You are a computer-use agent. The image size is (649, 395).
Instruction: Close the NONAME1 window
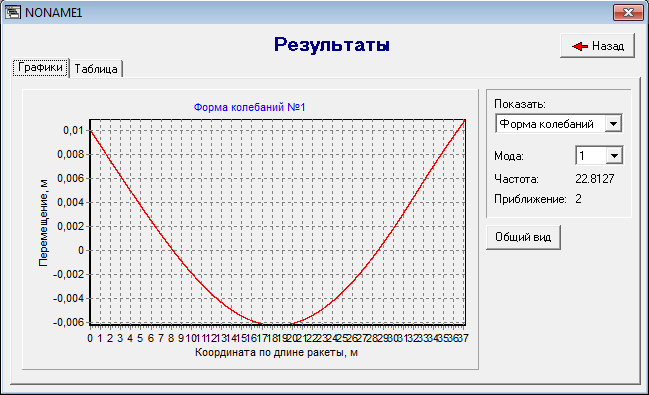point(628,12)
